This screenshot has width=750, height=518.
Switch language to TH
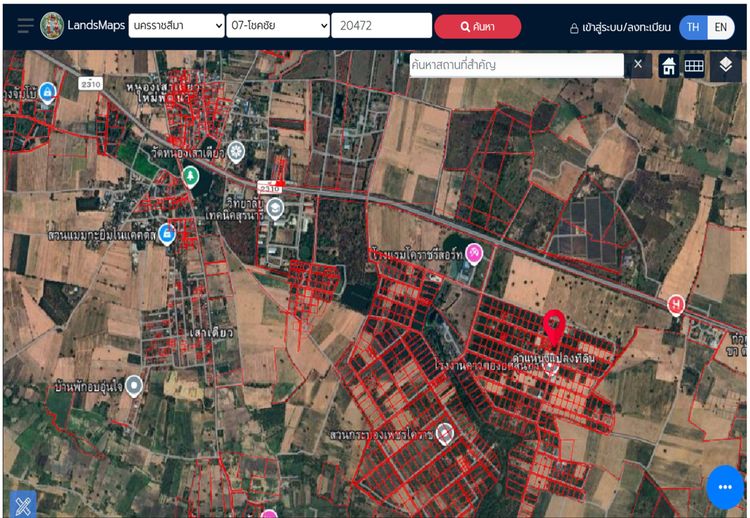pyautogui.click(x=693, y=28)
